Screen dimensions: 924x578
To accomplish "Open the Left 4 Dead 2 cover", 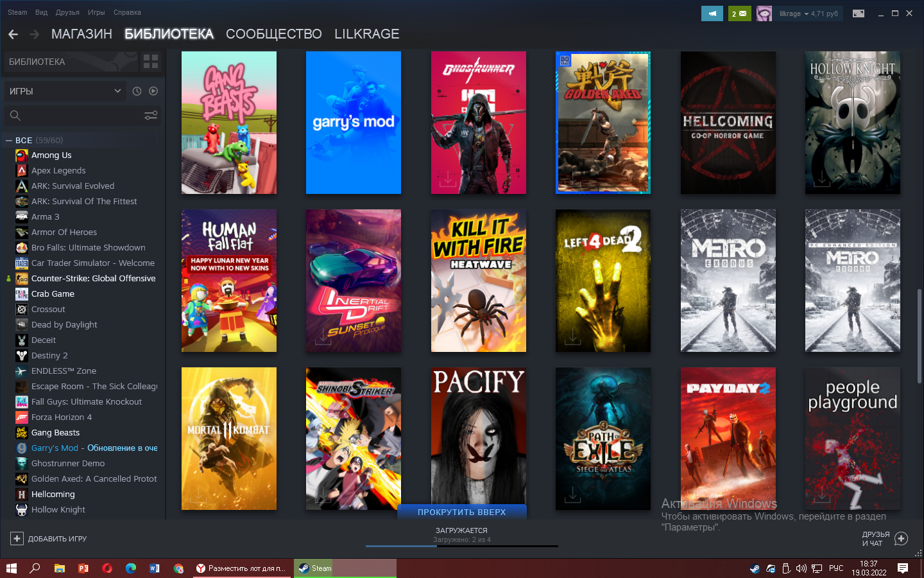I will point(603,281).
